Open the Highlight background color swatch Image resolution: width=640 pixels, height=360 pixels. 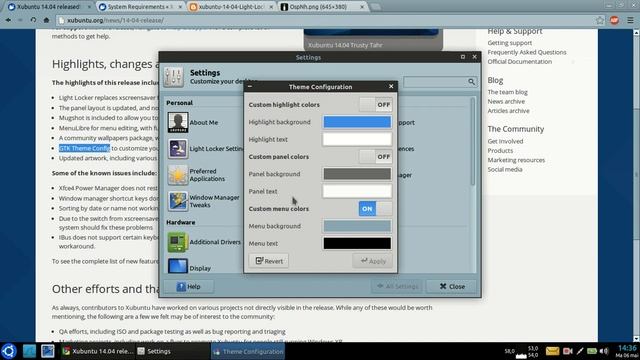tap(357, 122)
